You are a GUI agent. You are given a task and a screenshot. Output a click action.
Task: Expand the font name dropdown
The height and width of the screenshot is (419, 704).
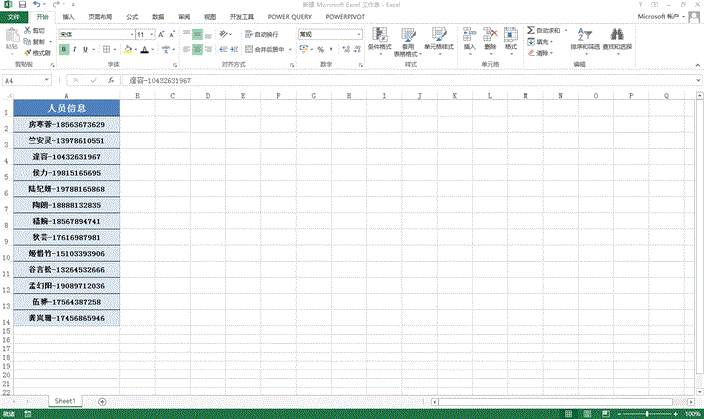(130, 34)
